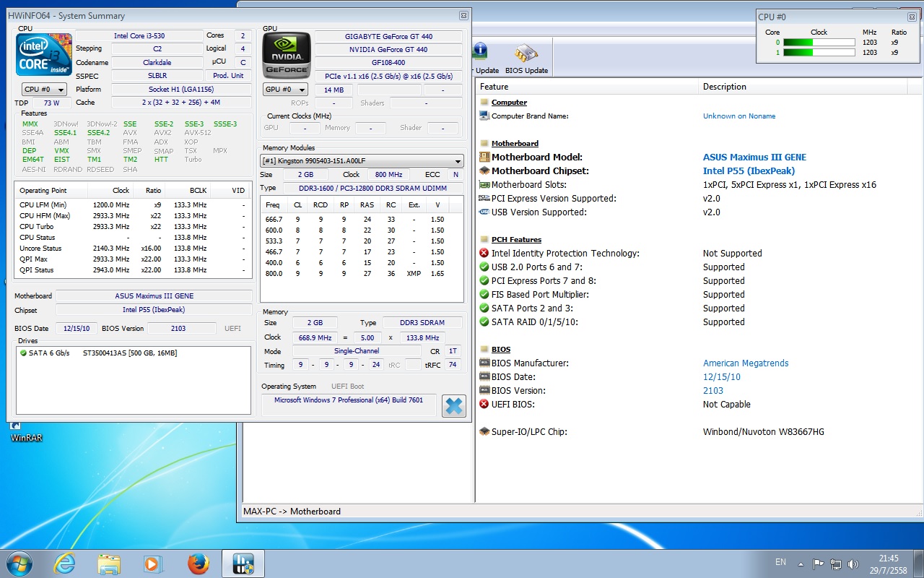Click the Update icon left of BIOS Update
924x578 pixels.
(x=481, y=59)
